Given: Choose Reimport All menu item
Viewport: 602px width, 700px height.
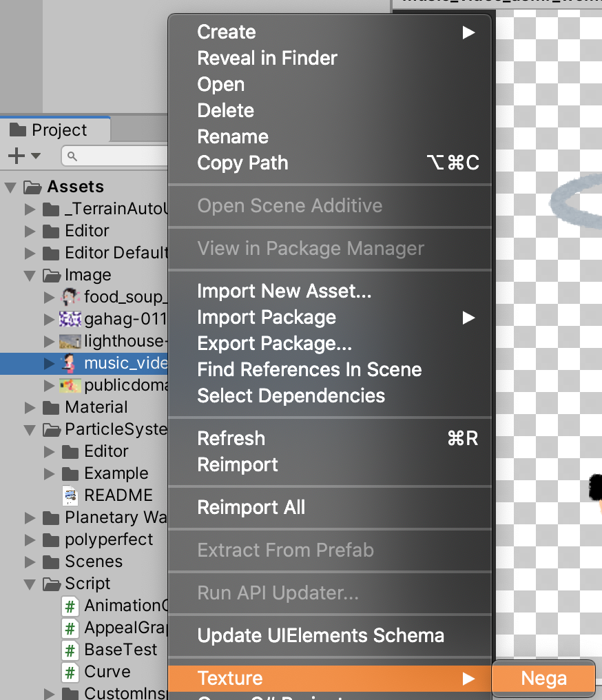Looking at the screenshot, I should 330,508.
